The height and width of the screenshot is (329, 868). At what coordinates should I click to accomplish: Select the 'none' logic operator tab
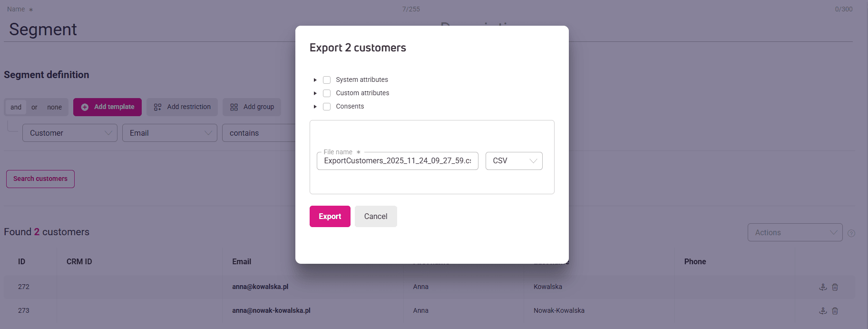tap(54, 107)
